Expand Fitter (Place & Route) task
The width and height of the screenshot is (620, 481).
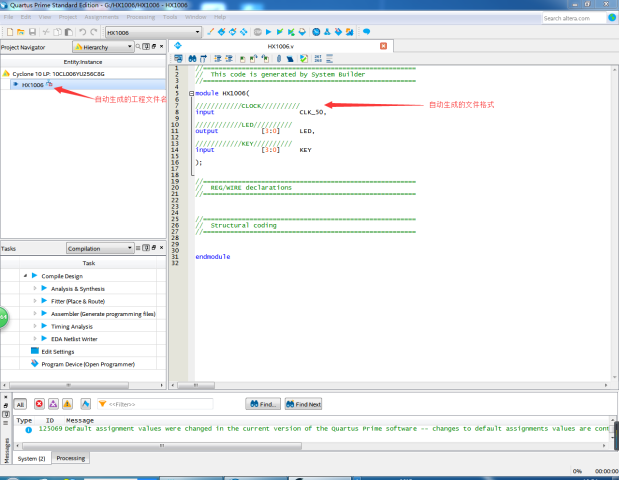[x=35, y=301]
